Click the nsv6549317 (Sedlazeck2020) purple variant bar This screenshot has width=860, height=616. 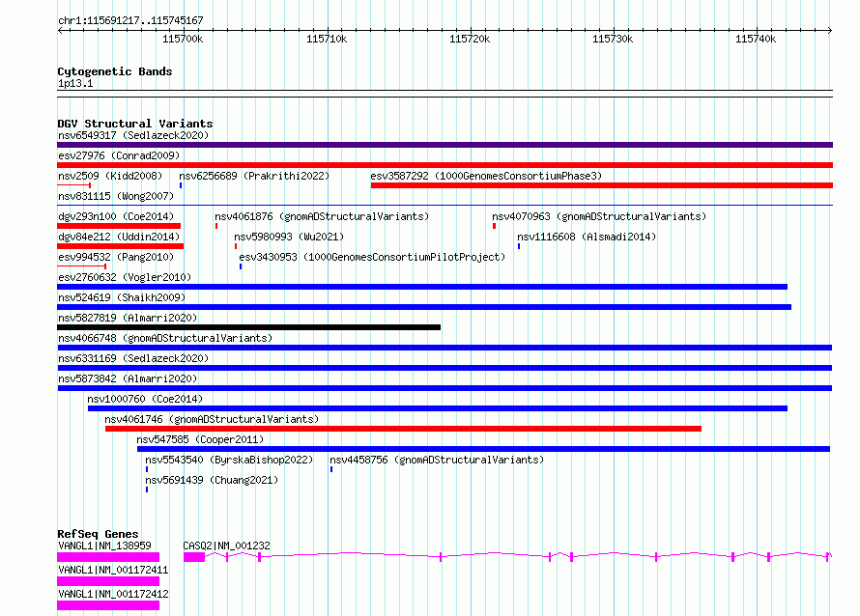[x=444, y=145]
